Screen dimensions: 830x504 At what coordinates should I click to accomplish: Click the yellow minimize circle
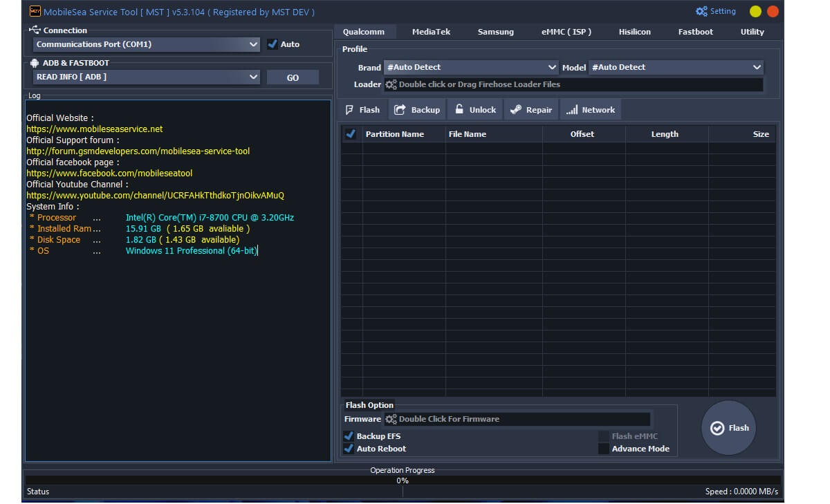click(x=755, y=12)
